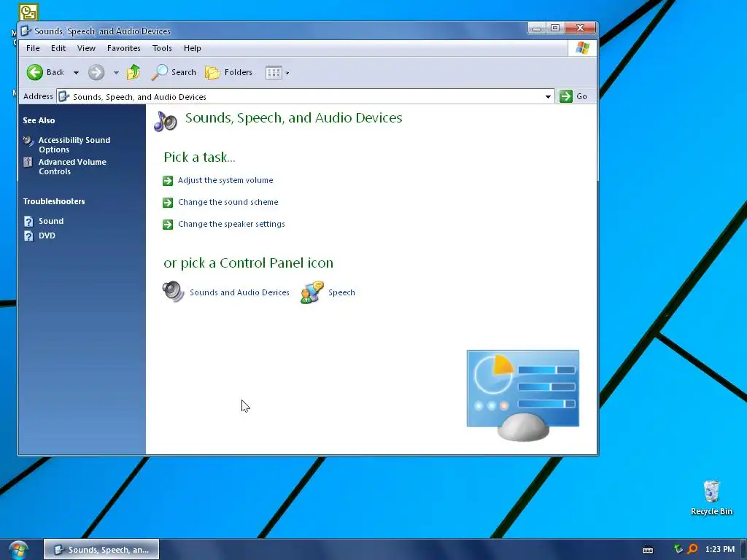Open the Forward history dropdown arrow
Screen dimensions: 747x560
[x=116, y=73]
